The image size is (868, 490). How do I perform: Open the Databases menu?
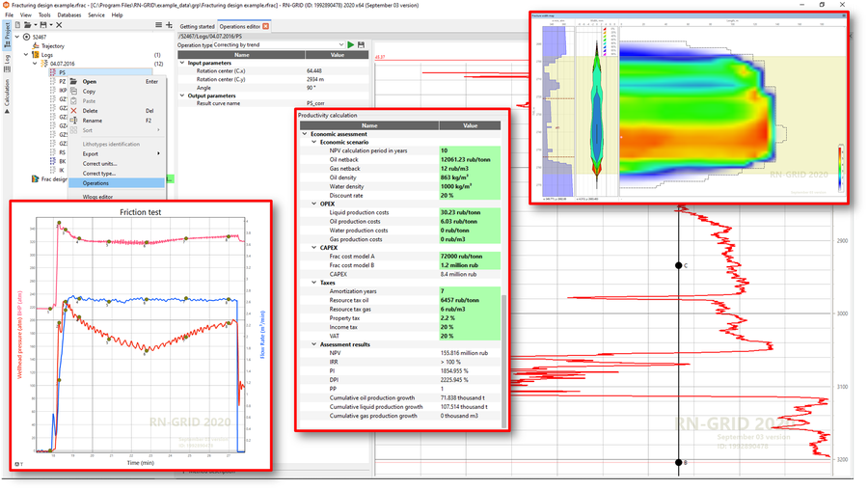pyautogui.click(x=69, y=15)
